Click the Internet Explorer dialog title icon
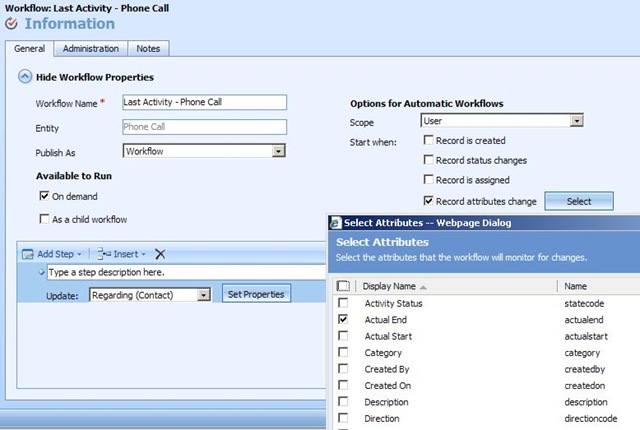The image size is (640, 430). (x=336, y=223)
